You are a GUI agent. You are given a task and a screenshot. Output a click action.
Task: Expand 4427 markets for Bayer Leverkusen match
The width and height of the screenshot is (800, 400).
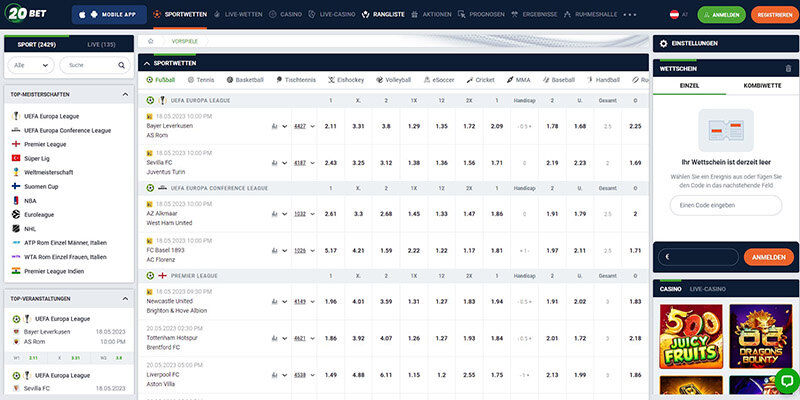coord(304,126)
